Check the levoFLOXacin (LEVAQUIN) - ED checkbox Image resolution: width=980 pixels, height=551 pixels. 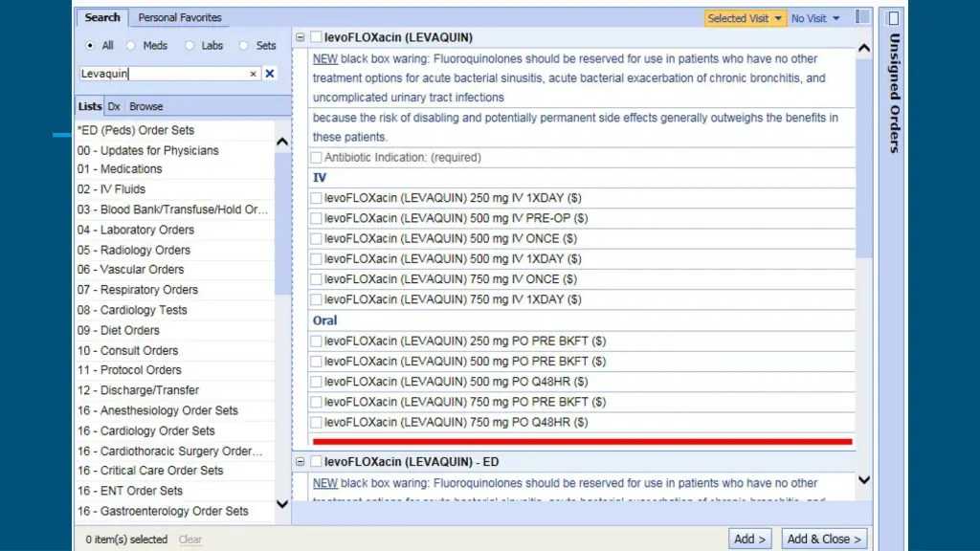point(316,462)
